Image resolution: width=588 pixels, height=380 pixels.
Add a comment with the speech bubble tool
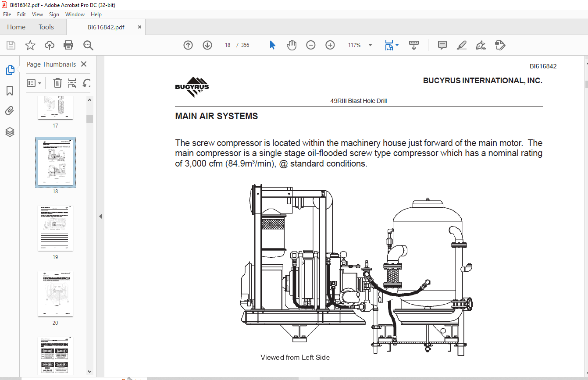[x=442, y=45]
